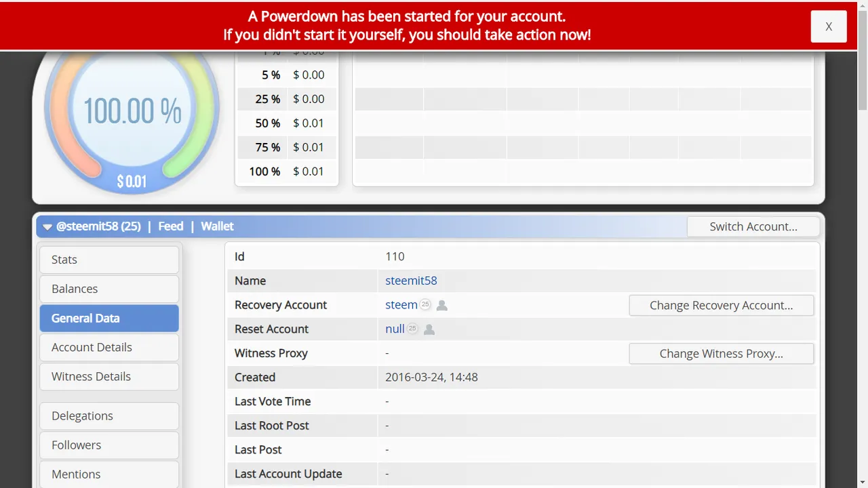Select the Stats sidebar tab

(109, 260)
